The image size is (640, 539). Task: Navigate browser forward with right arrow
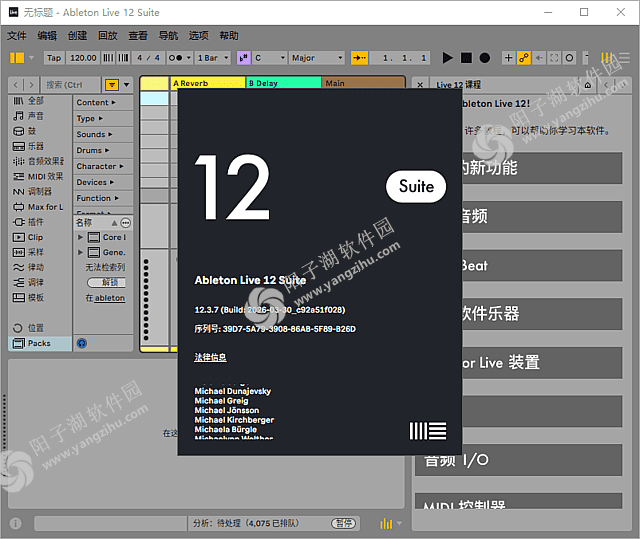click(x=31, y=85)
